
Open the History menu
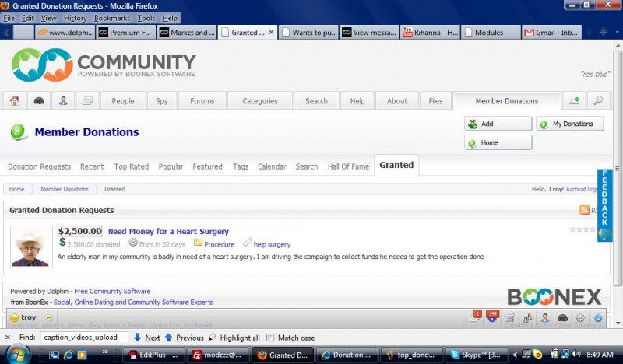tap(75, 18)
